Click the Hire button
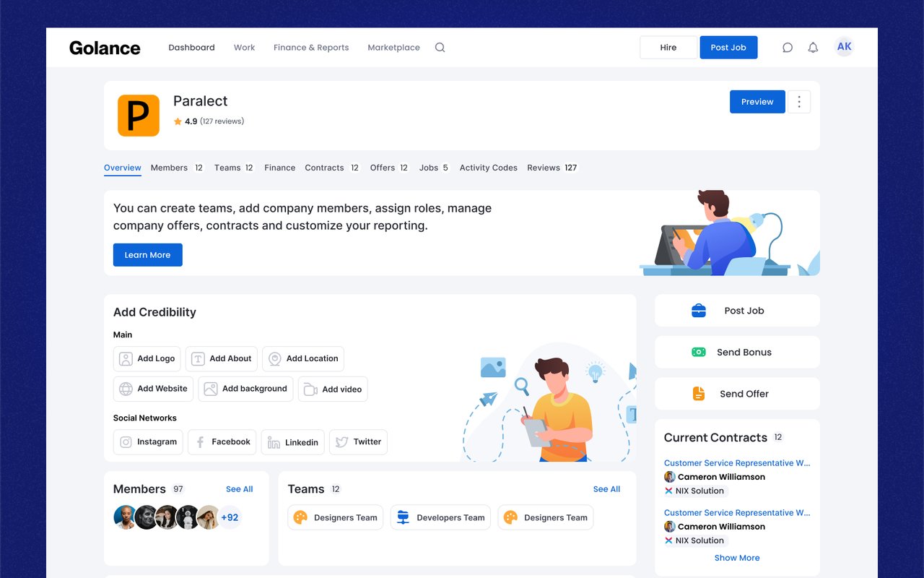Viewport: 924px width, 578px height. (x=668, y=48)
